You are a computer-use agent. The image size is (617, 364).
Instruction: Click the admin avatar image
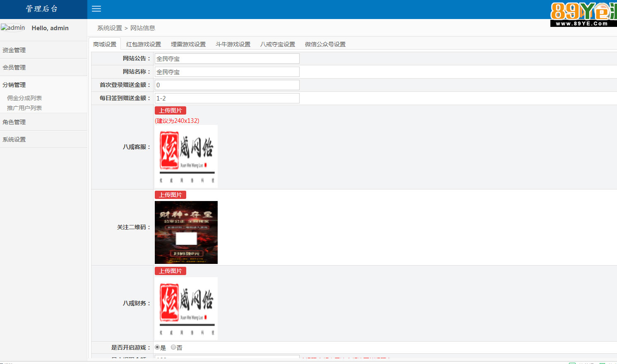13,28
